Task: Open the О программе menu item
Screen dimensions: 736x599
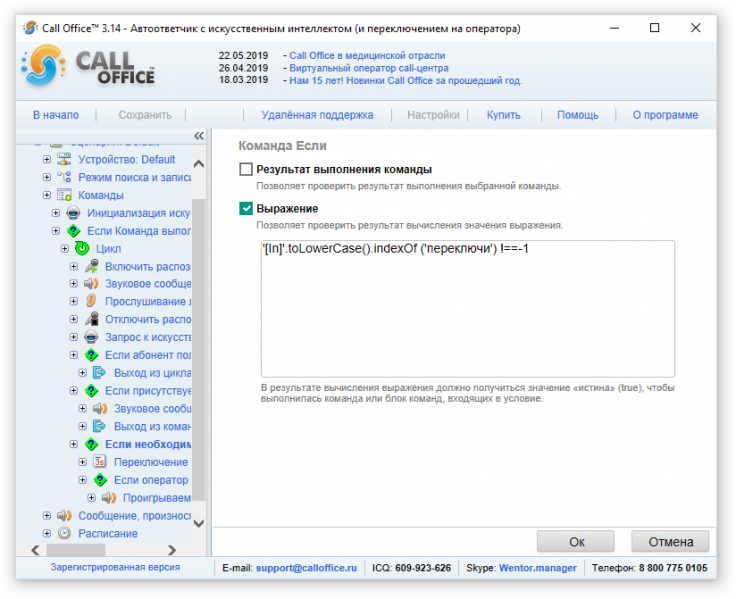Action: pyautogui.click(x=665, y=115)
